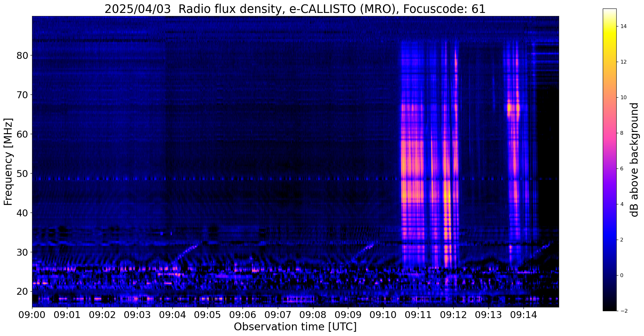644x336 pixels.
Task: Click the 'dB above background' colorbar label
Action: (635, 160)
